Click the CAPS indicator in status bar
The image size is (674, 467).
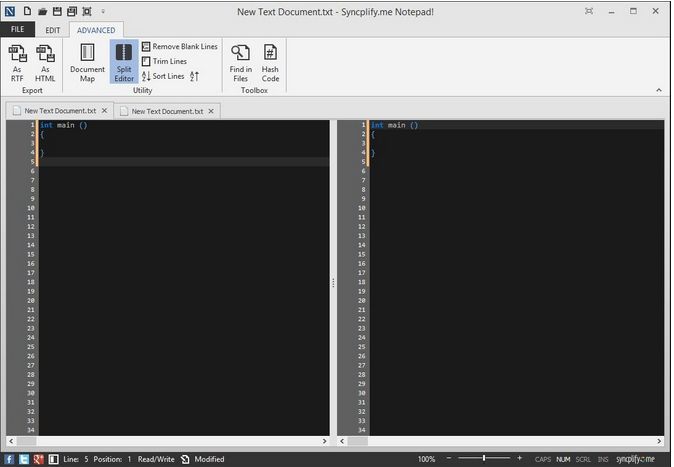[x=542, y=459]
